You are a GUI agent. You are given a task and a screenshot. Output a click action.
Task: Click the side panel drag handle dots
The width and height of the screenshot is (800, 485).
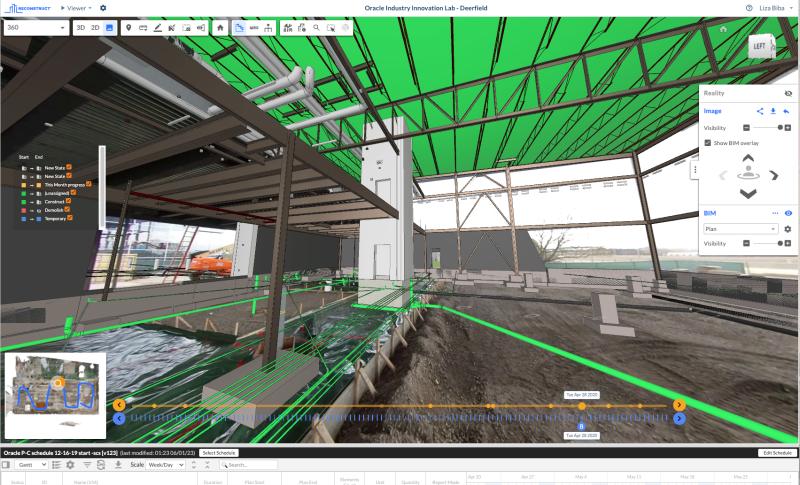695,170
